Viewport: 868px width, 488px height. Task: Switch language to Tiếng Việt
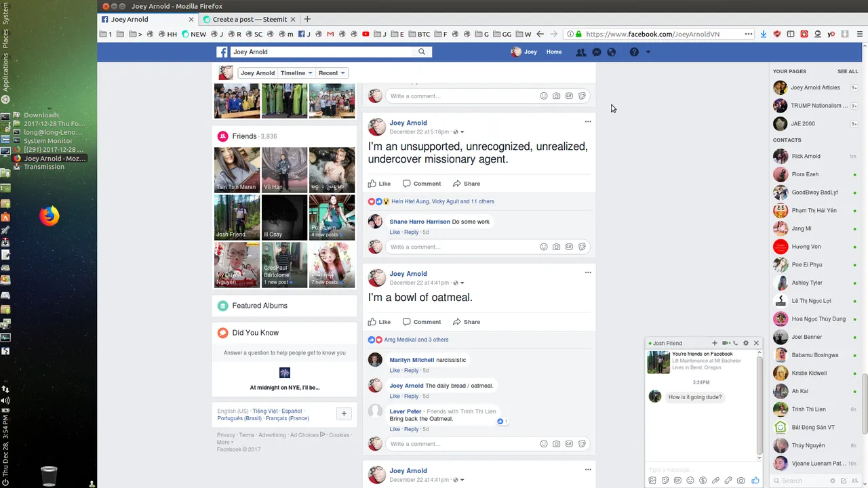click(x=265, y=411)
